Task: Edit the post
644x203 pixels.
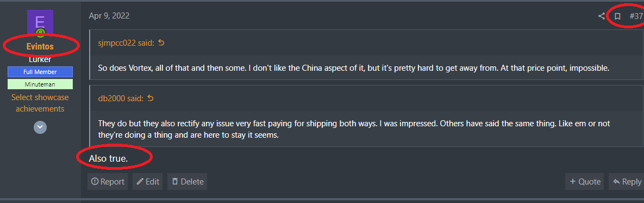Action: [x=147, y=182]
